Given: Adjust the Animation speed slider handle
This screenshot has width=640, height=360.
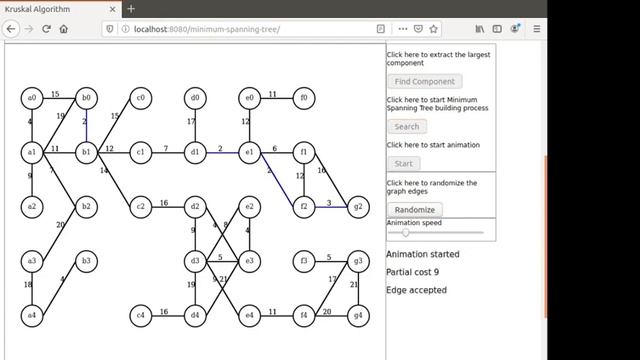Looking at the screenshot, I should (405, 233).
